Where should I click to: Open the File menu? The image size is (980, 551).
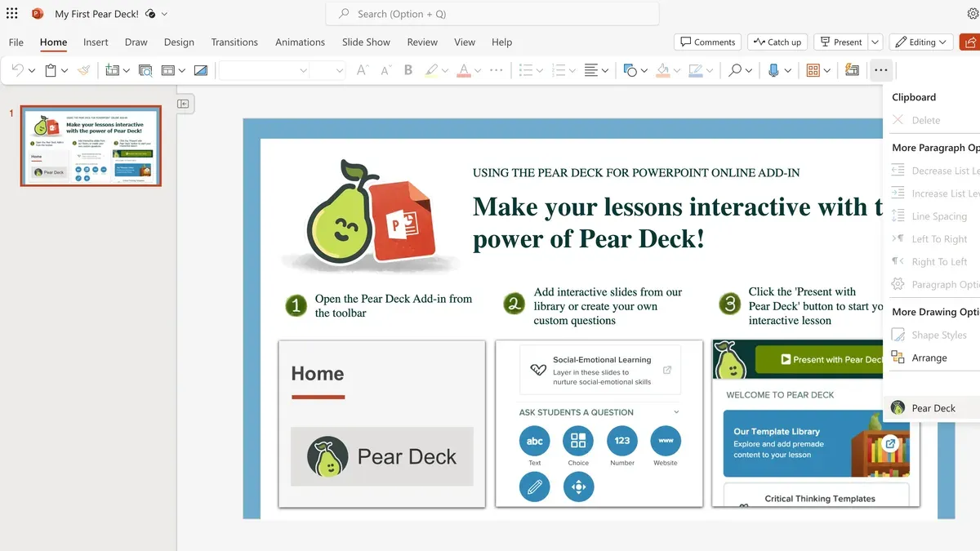click(x=16, y=42)
